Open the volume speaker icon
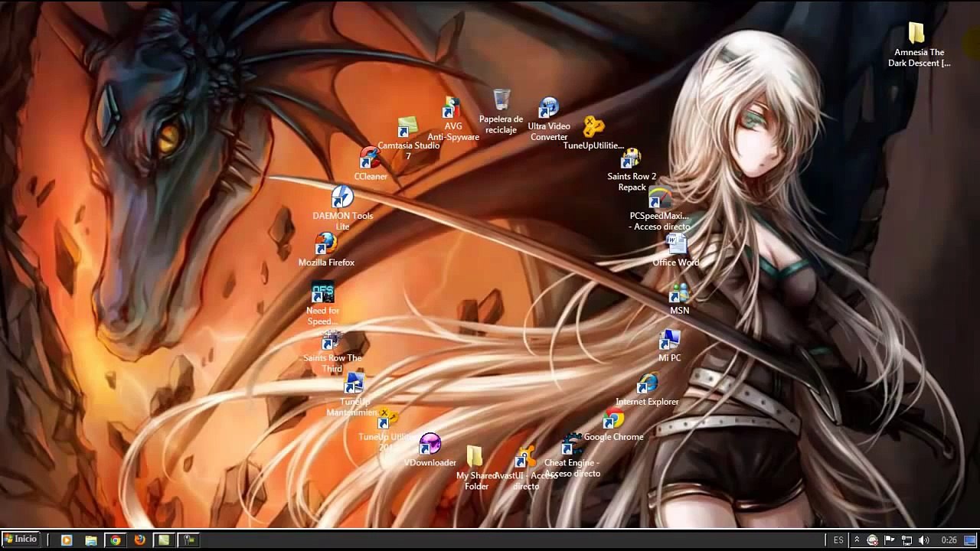 point(923,540)
